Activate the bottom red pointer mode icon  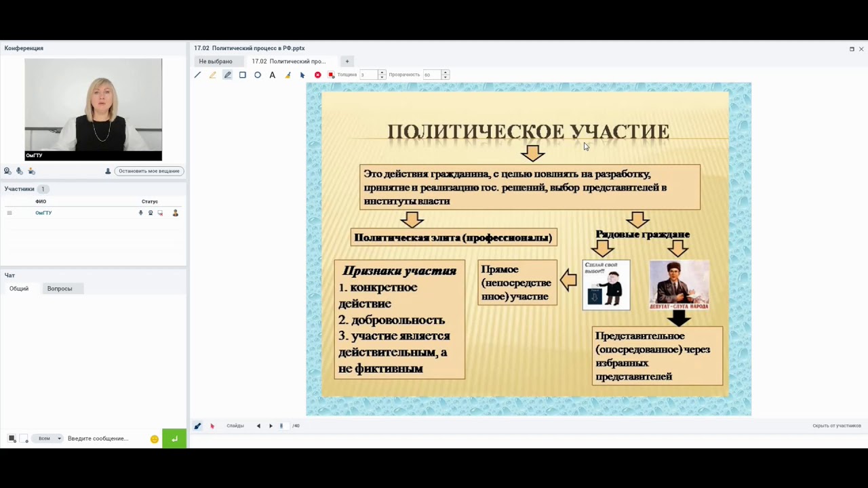(x=212, y=426)
